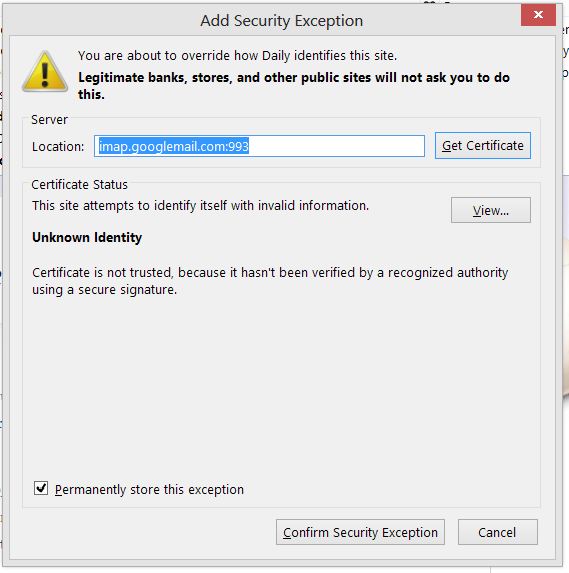Click the Add Security Exception title bar
The width and height of the screenshot is (569, 573).
pos(281,20)
